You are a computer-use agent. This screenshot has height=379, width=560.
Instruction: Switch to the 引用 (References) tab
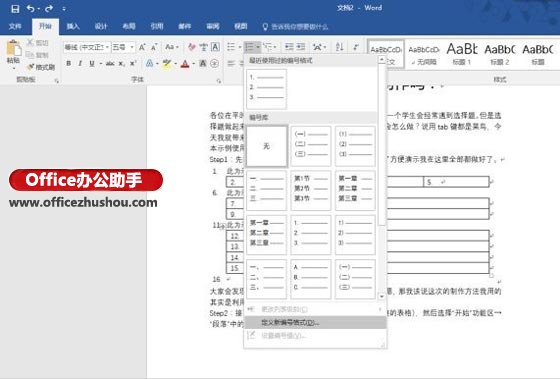pyautogui.click(x=157, y=26)
